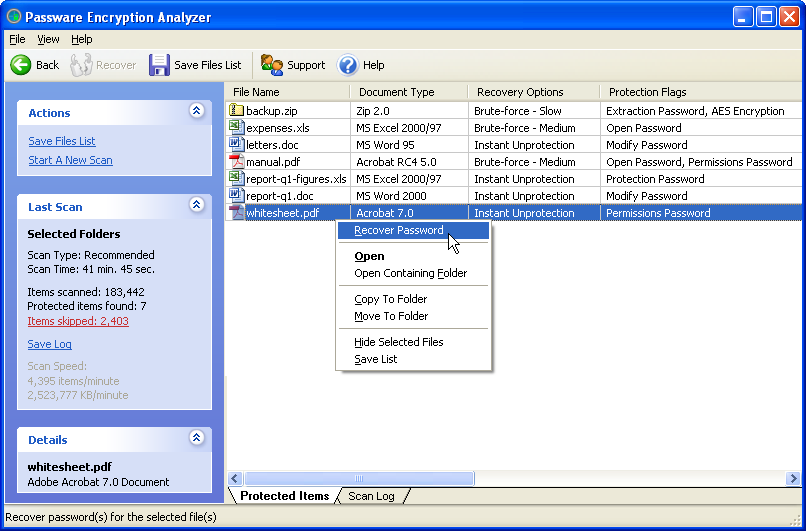Image resolution: width=806 pixels, height=531 pixels.
Task: Choose Recover Password from context menu
Action: pos(413,230)
